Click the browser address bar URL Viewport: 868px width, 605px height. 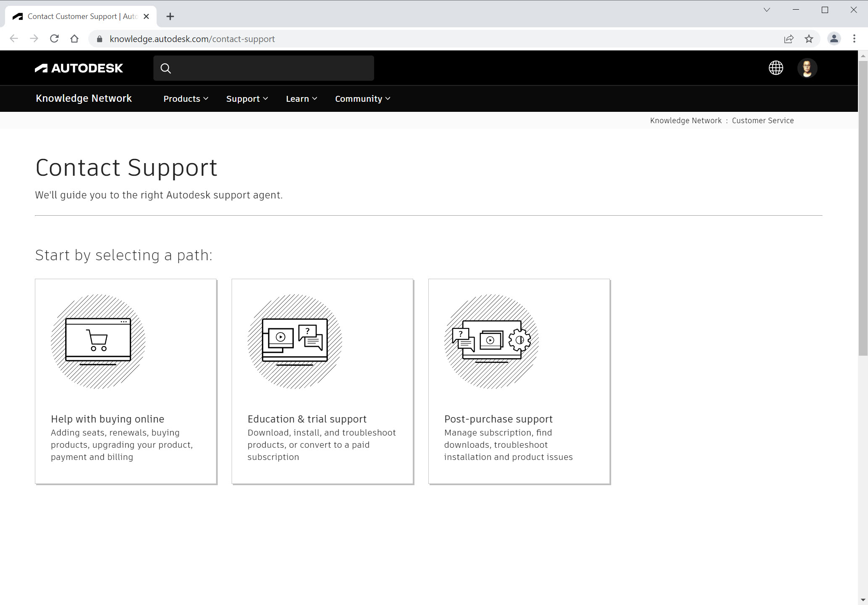click(192, 39)
